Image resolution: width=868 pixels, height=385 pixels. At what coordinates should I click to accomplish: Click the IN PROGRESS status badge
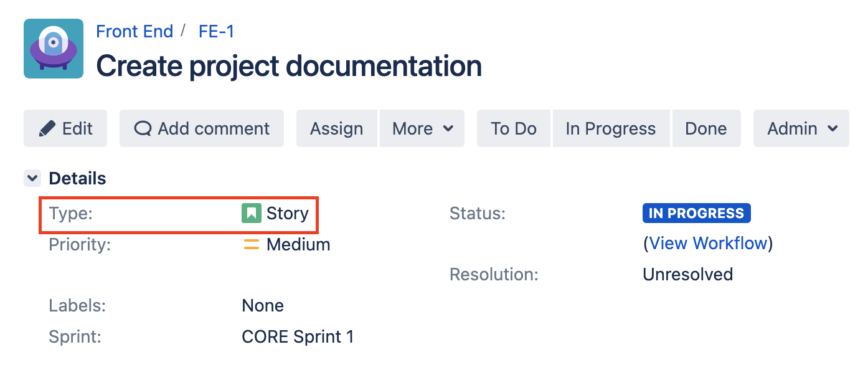pos(696,214)
